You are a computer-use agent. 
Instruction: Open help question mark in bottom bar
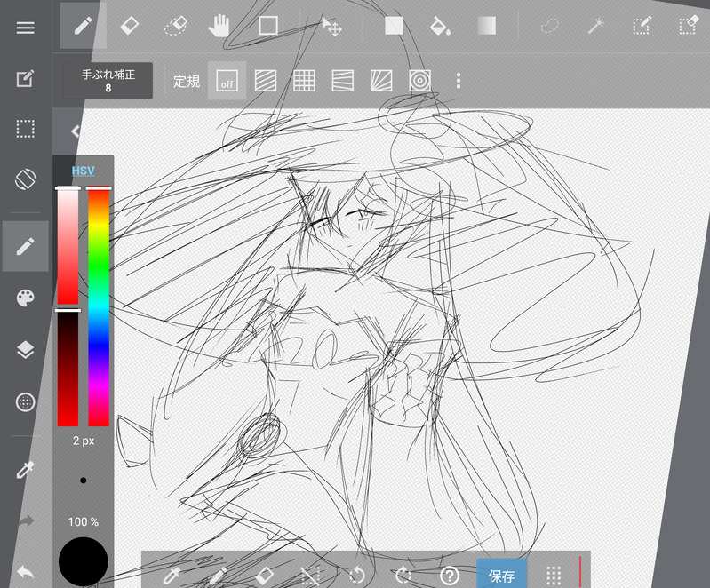pos(450,576)
